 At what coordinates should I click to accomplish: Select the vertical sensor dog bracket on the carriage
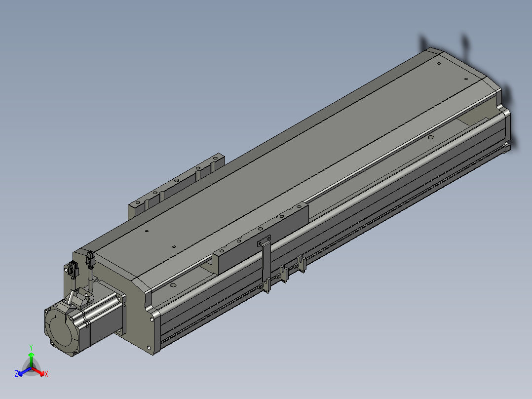(266, 262)
